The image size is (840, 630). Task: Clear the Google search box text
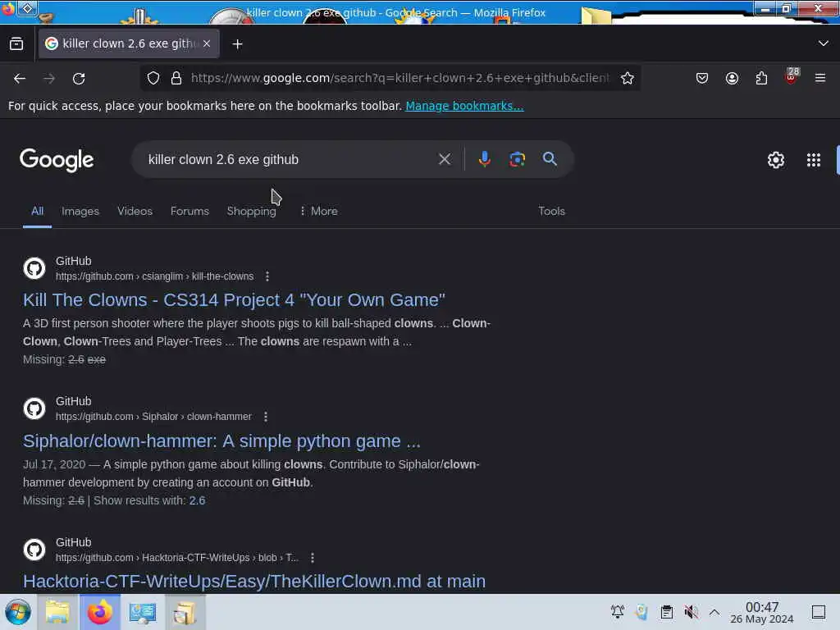444,159
